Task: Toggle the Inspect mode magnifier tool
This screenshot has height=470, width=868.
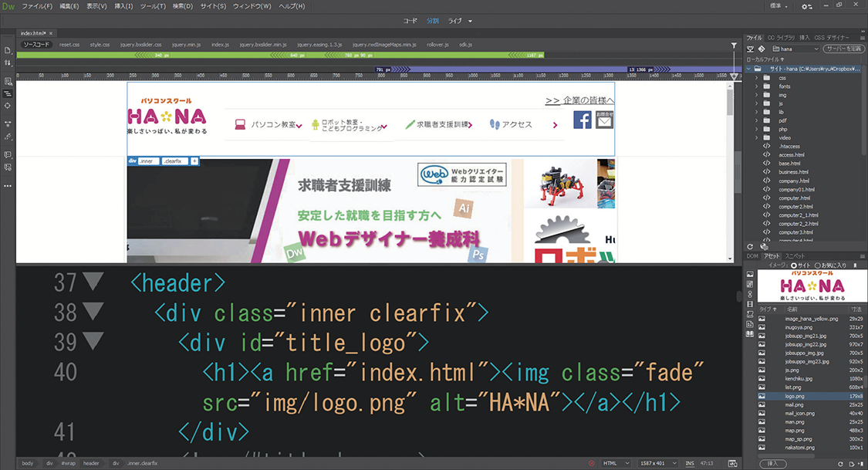Action: click(x=8, y=81)
